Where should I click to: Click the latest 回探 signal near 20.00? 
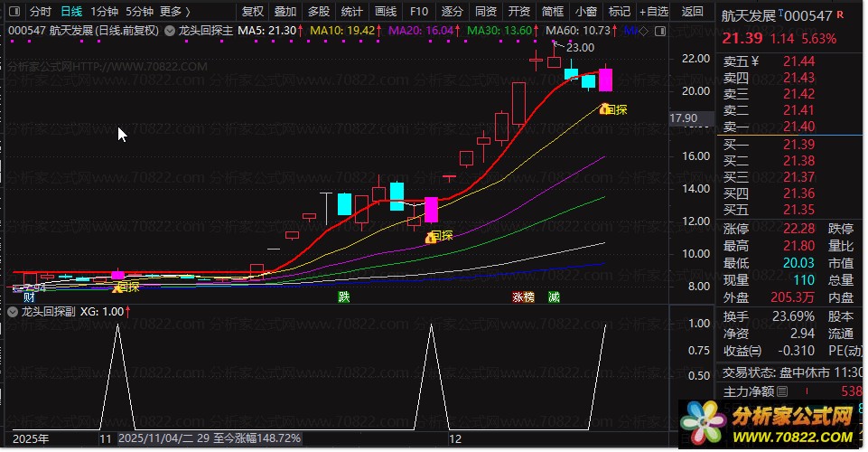coord(613,109)
